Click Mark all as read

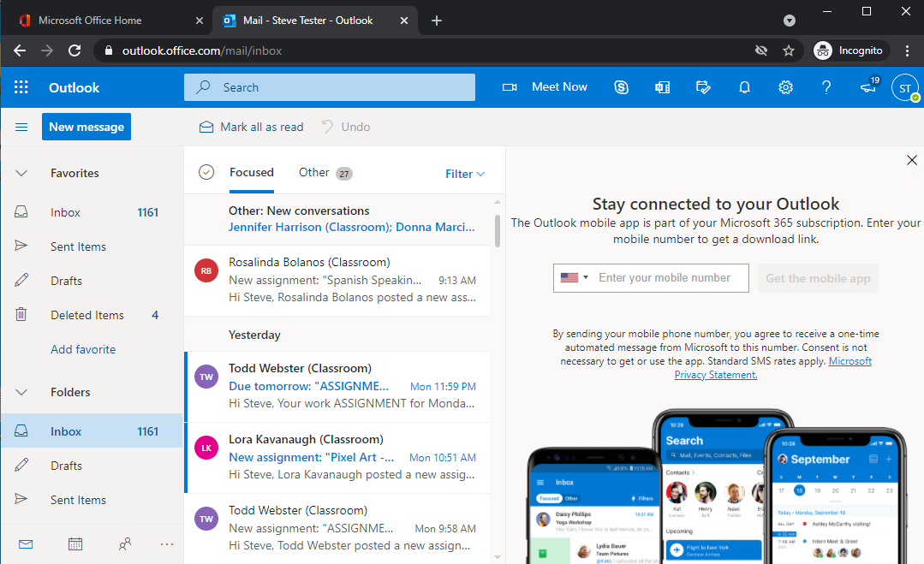pyautogui.click(x=251, y=128)
